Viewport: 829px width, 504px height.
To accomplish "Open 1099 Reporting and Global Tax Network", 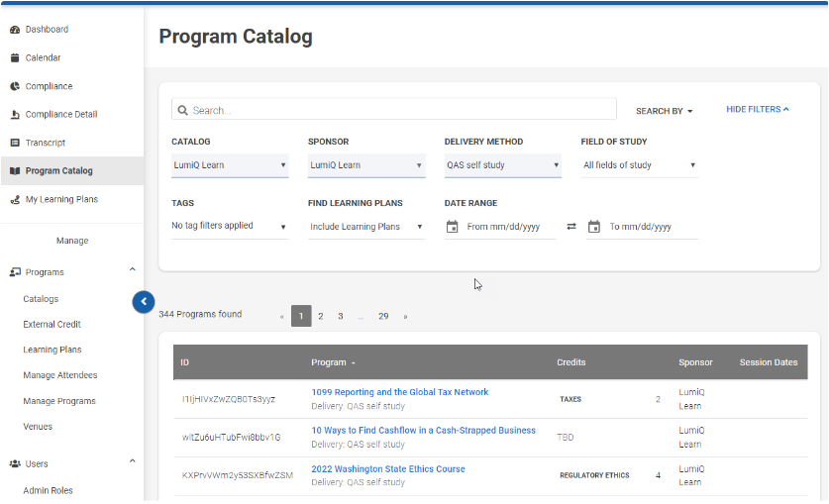I will click(x=399, y=392).
